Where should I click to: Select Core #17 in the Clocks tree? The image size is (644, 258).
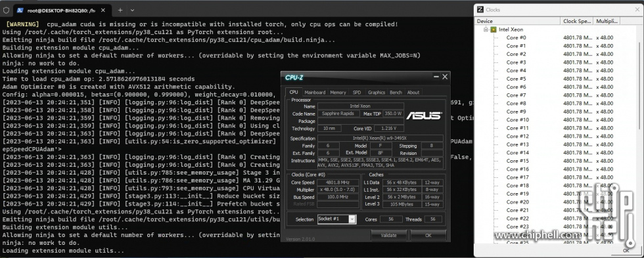(x=518, y=177)
